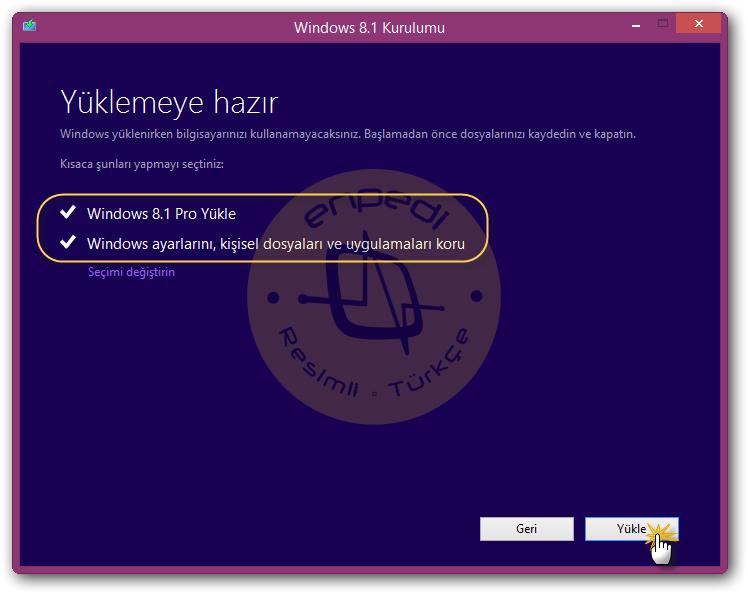The image size is (748, 594).
Task: Click the Windows 8.1 Pro Yükle text
Action: [x=161, y=214]
